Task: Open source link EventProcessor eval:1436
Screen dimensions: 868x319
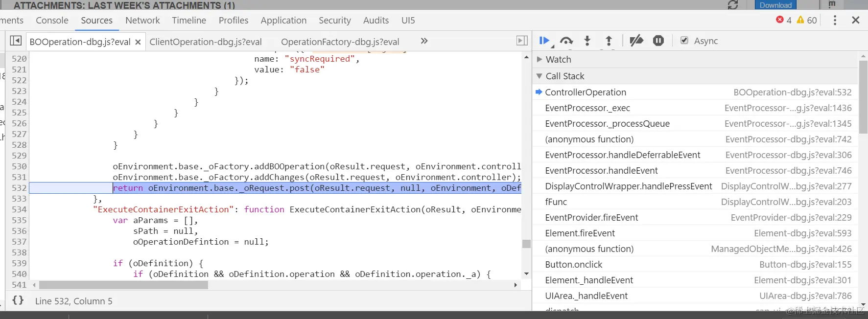Action: tap(788, 108)
